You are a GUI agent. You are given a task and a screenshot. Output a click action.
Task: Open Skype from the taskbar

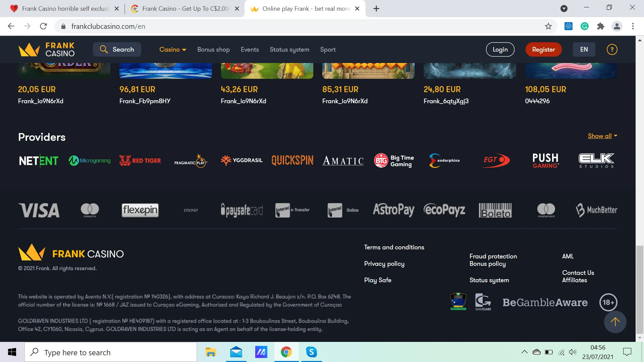pos(311,352)
